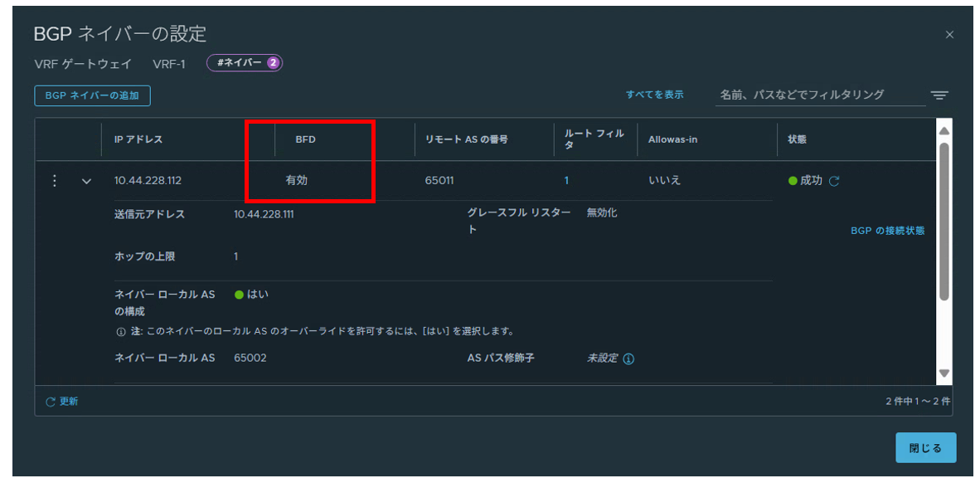The height and width of the screenshot is (483, 980).
Task: Click the scrollbar up arrow
Action: pyautogui.click(x=944, y=131)
